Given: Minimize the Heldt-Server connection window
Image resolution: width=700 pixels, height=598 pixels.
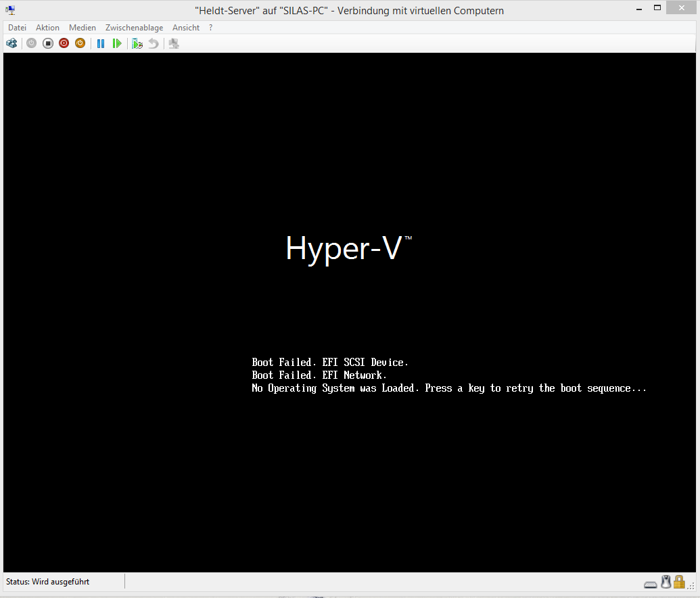Looking at the screenshot, I should tap(639, 9).
